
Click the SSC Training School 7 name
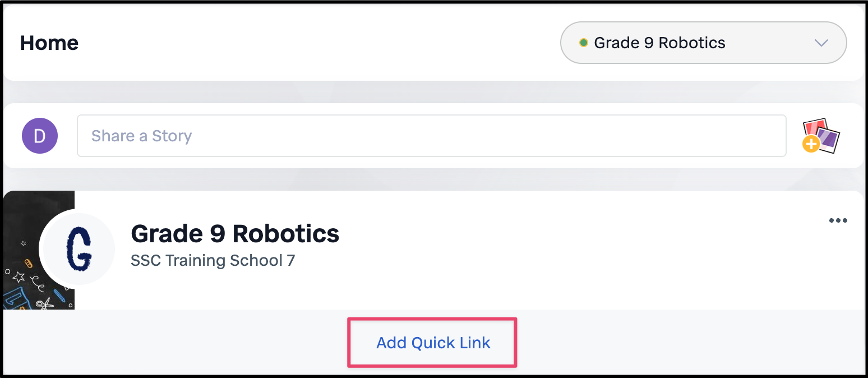[x=213, y=260]
